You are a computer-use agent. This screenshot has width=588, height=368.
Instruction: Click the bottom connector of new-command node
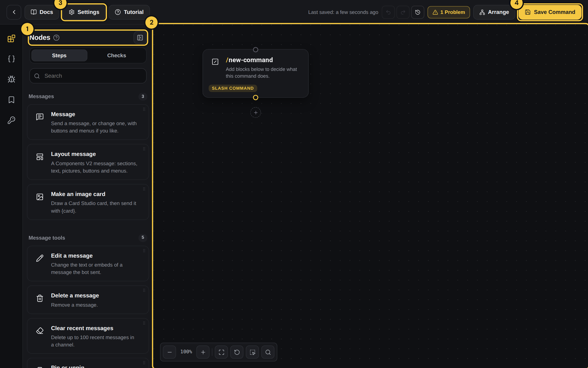(x=256, y=98)
